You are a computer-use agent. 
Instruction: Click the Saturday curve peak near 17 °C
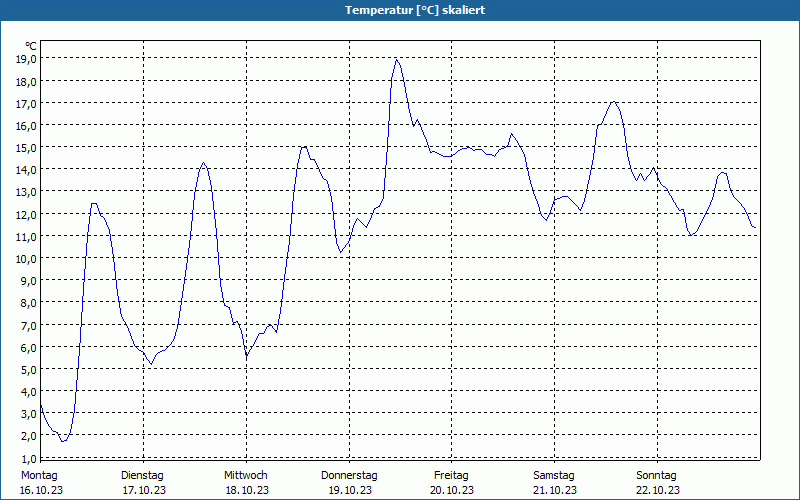[x=614, y=102]
